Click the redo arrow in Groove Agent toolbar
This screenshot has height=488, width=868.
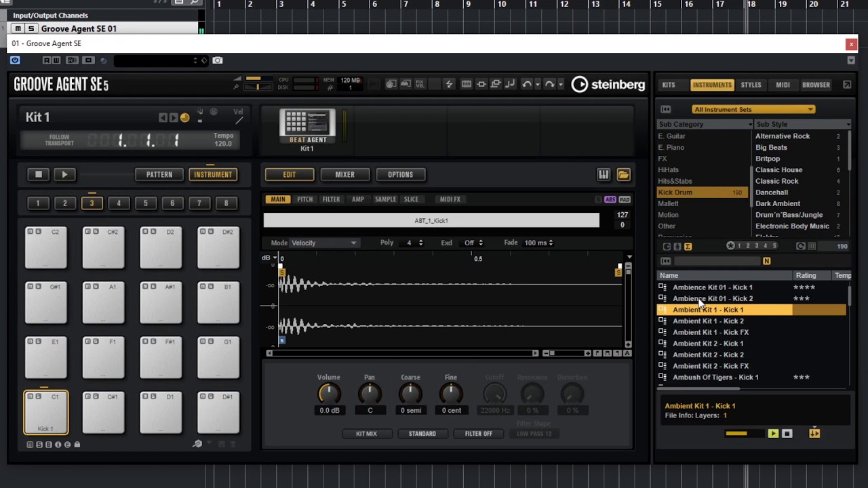[x=549, y=84]
